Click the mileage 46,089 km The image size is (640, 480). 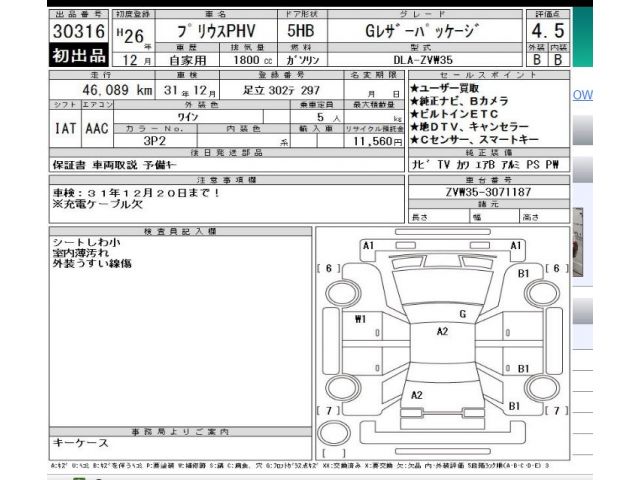click(x=118, y=90)
